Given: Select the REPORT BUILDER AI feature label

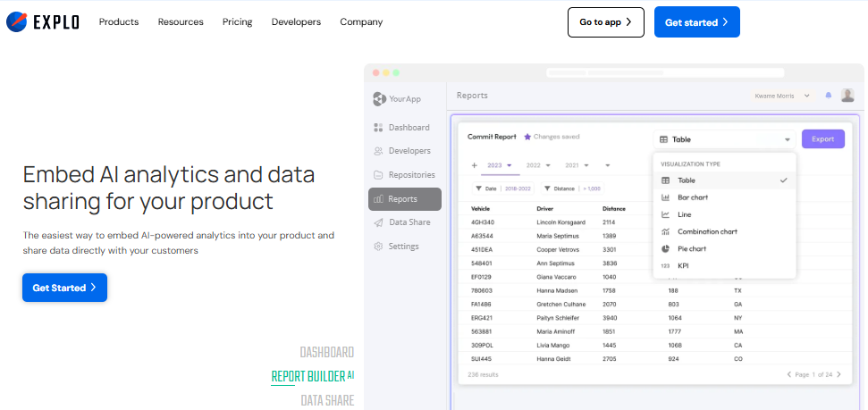Looking at the screenshot, I should [x=312, y=377].
